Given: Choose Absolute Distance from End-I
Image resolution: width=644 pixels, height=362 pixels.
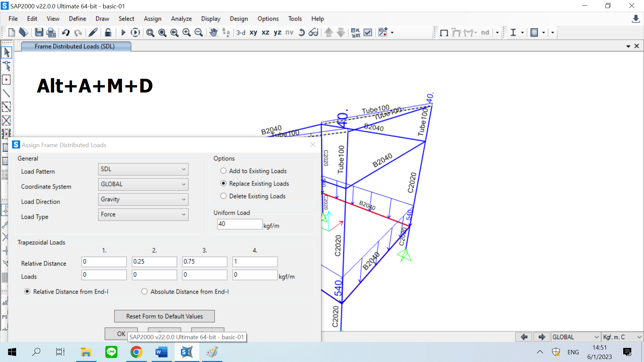Looking at the screenshot, I should pos(145,292).
